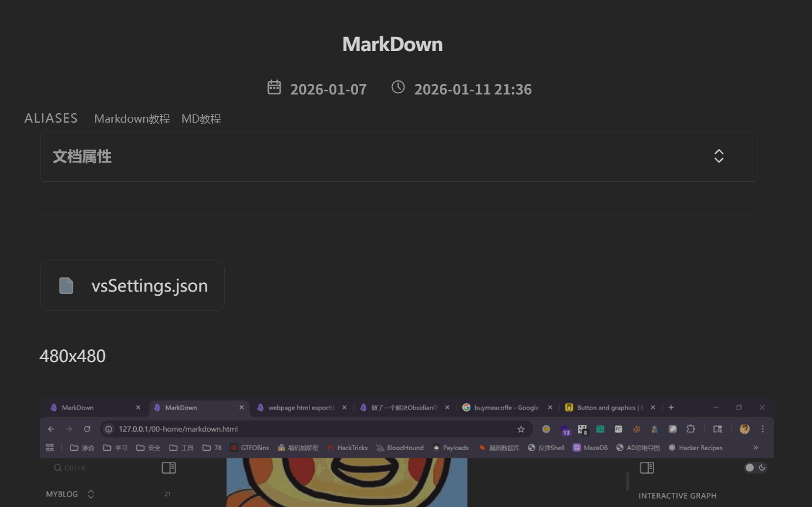Expand the MYBLOG tree chevron
The image size is (812, 507).
(91, 494)
